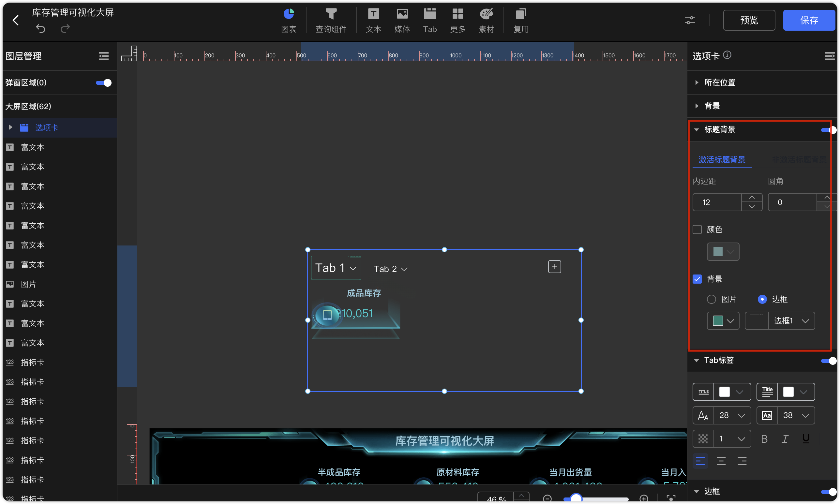Click the 预览 preview button

tap(749, 20)
